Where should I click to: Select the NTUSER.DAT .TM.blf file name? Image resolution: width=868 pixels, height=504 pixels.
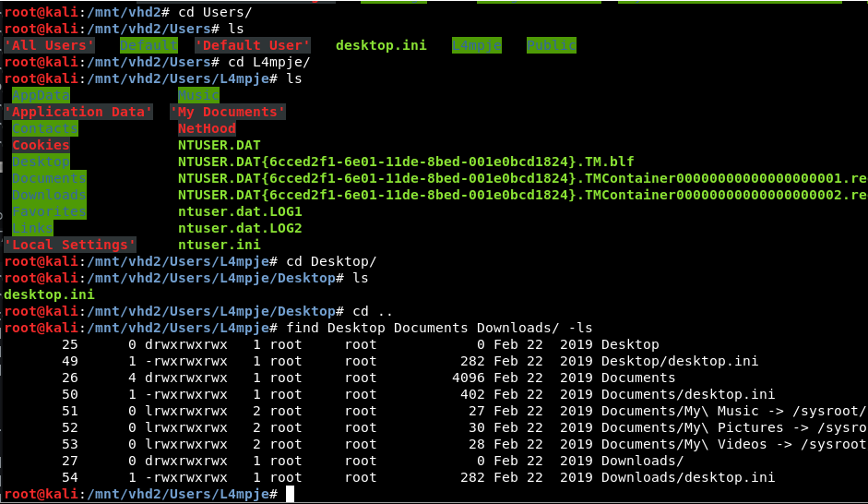point(406,162)
